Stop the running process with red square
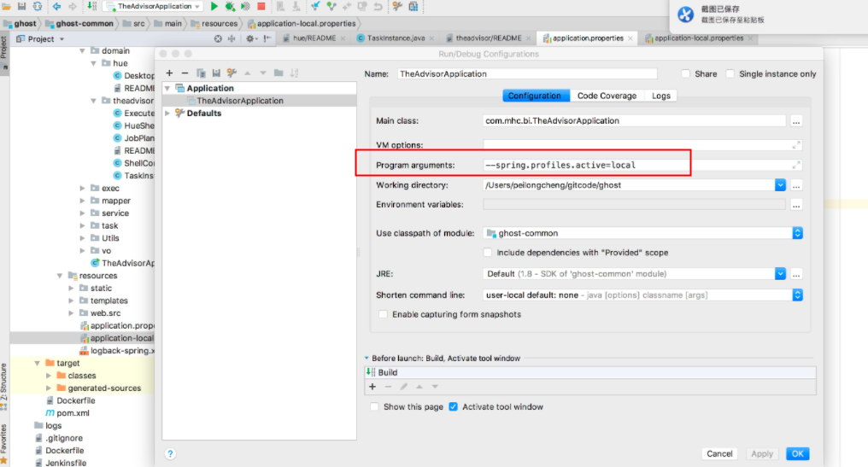The height and width of the screenshot is (467, 868). click(261, 6)
